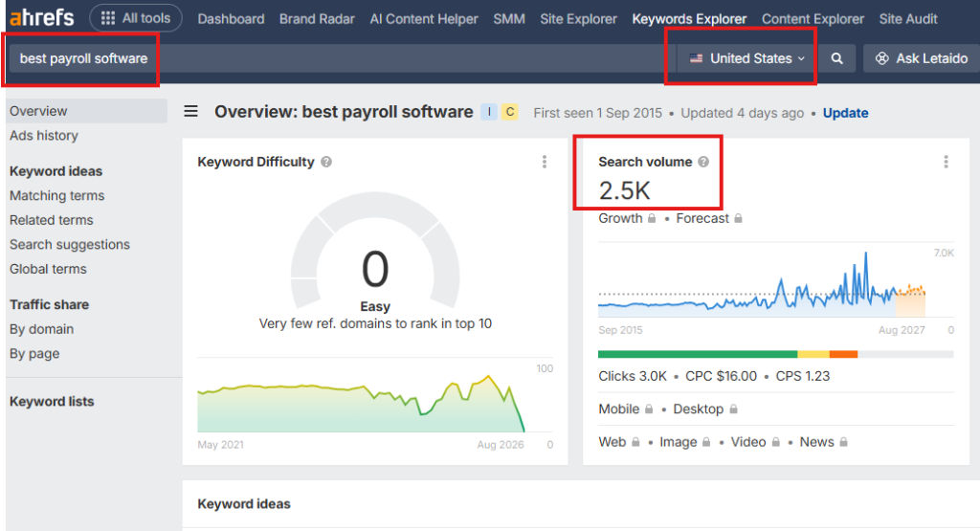
Task: Click locked Forecast metric
Action: [x=709, y=219]
